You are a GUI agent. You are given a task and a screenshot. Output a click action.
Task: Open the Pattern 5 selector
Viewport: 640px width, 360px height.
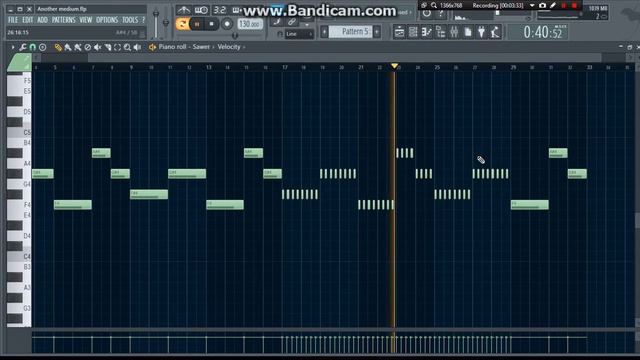pos(351,31)
